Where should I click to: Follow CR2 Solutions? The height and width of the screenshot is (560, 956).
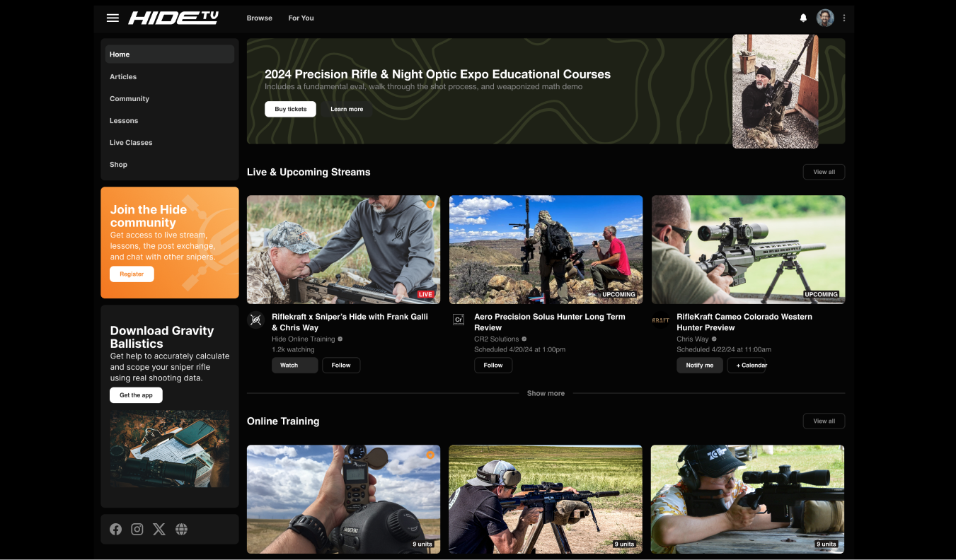pos(493,366)
